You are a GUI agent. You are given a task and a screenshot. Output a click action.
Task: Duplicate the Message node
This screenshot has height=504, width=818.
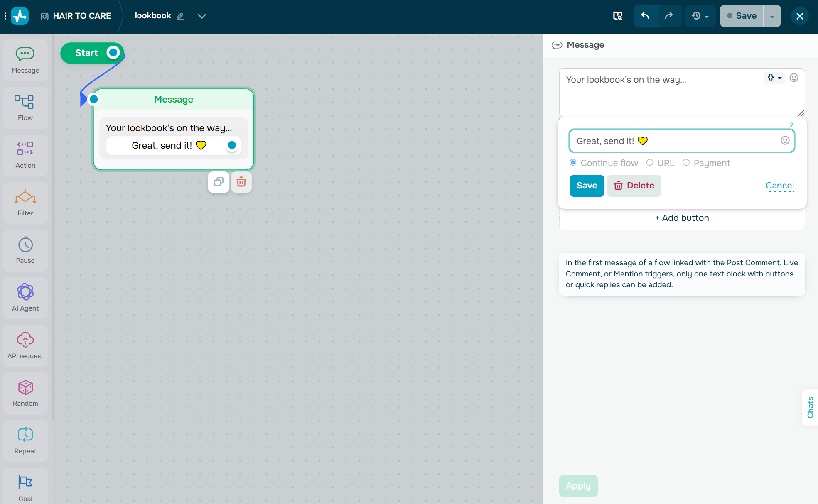[x=219, y=182]
